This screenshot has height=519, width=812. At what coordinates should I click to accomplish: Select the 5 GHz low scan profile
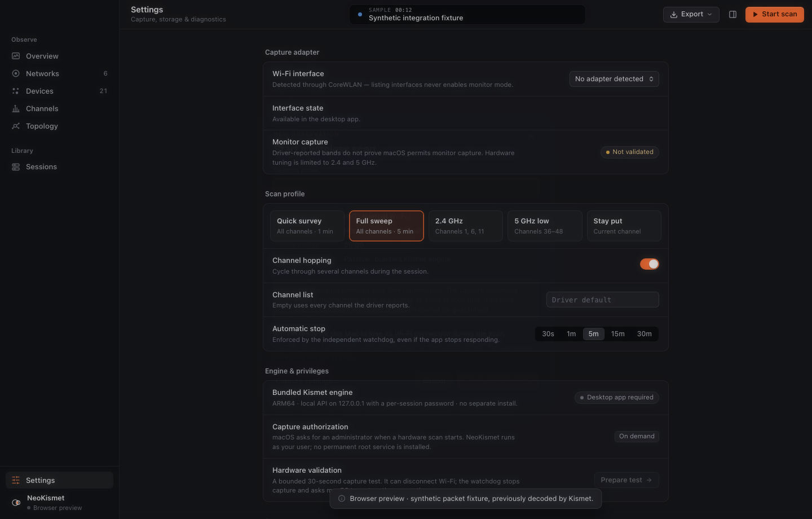click(x=545, y=226)
